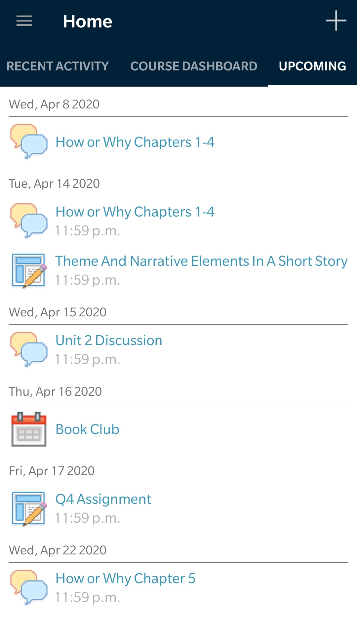Click the Home title in header
The width and height of the screenshot is (357, 644).
pyautogui.click(x=88, y=21)
